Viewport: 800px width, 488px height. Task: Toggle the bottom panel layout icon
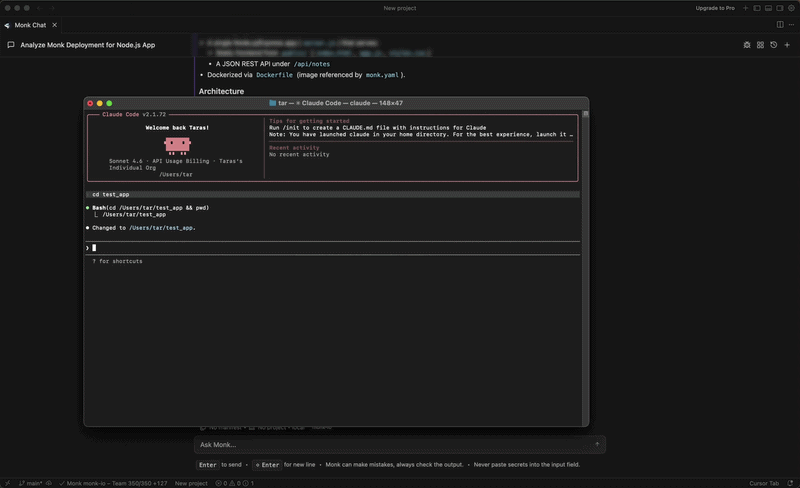[x=768, y=8]
